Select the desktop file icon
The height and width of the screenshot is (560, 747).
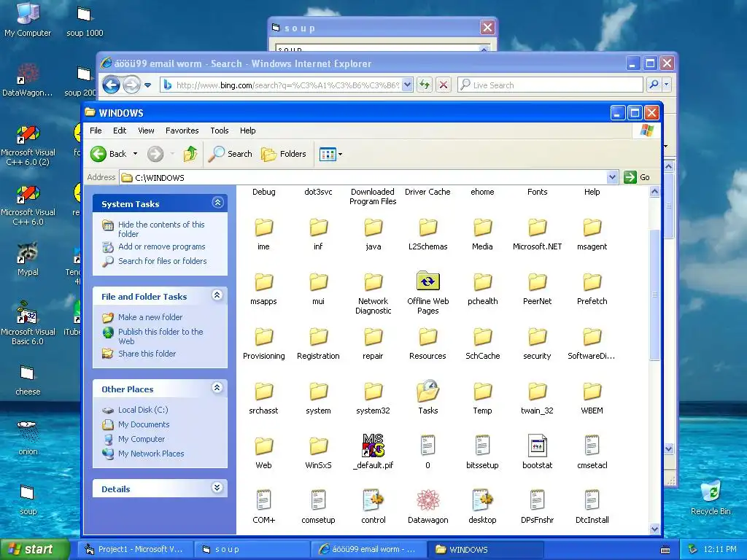tap(482, 500)
